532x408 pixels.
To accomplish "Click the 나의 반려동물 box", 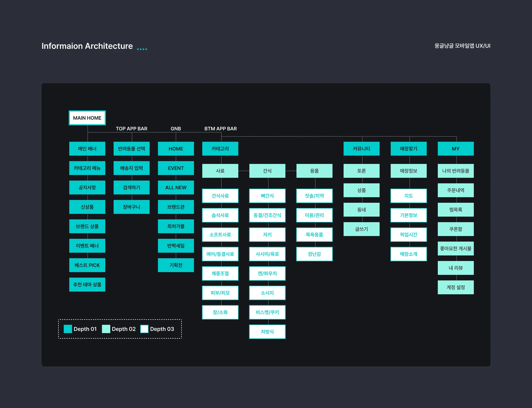I will point(456,171).
